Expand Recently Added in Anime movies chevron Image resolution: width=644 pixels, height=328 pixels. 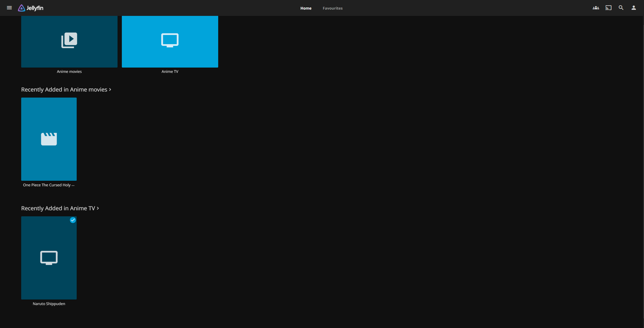[110, 90]
